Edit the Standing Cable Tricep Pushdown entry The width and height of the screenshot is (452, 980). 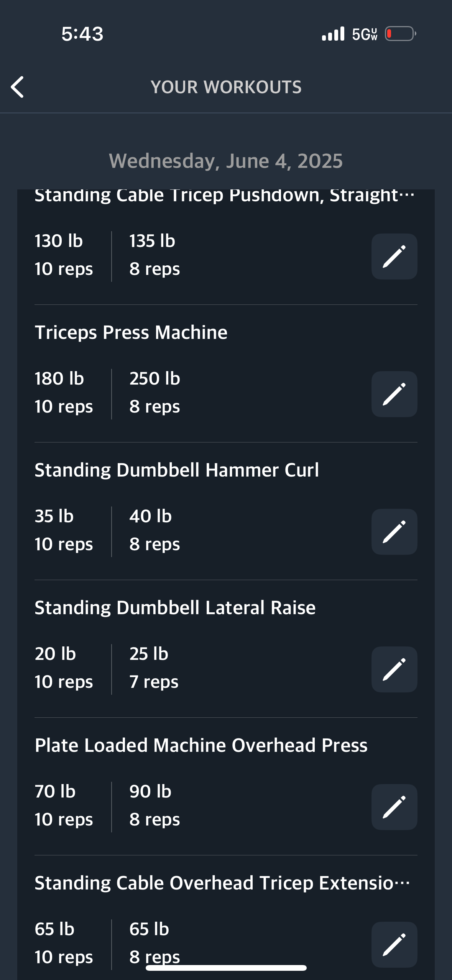click(x=394, y=257)
